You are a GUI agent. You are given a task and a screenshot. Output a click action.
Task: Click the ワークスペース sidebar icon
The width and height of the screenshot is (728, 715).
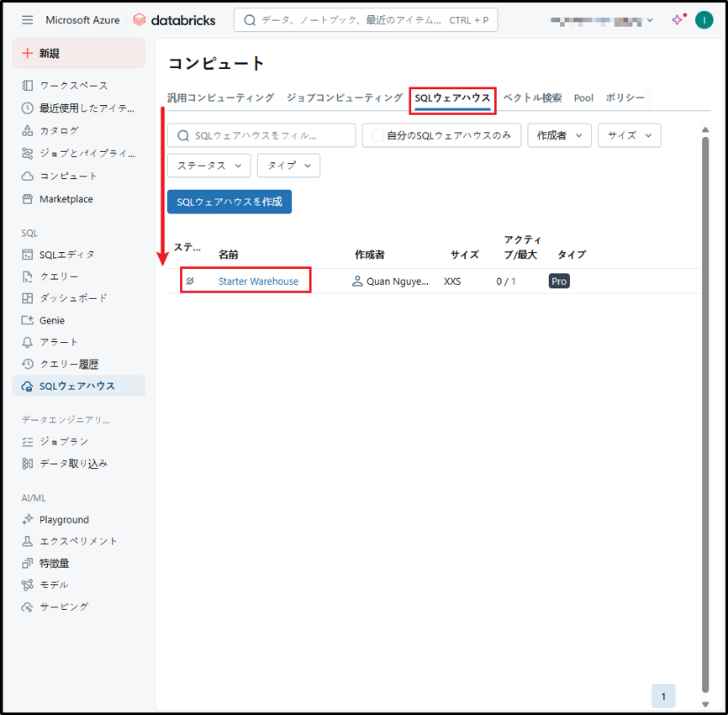(28, 86)
